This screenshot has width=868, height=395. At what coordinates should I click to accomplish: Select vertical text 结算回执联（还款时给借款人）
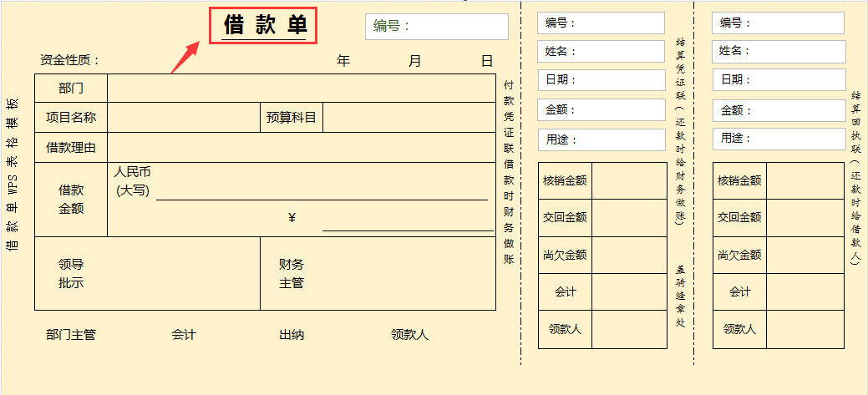[856, 179]
